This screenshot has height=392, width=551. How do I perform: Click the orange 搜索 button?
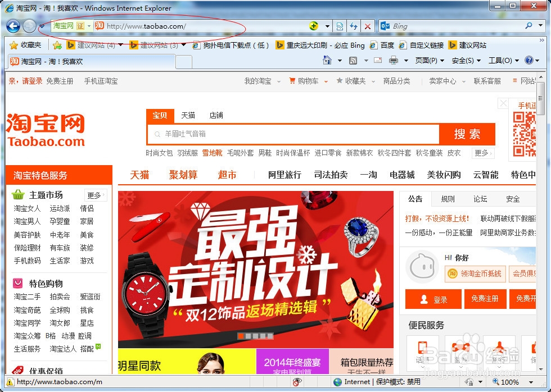(x=467, y=134)
